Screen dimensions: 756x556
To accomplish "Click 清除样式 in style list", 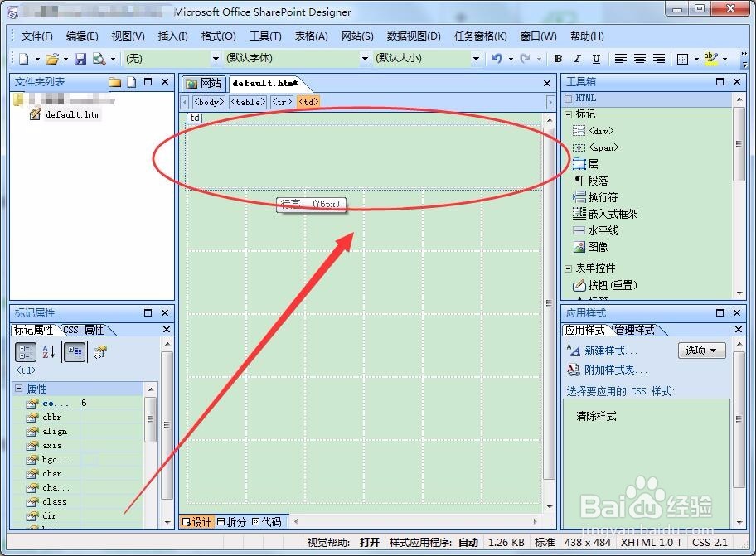I will coord(596,416).
